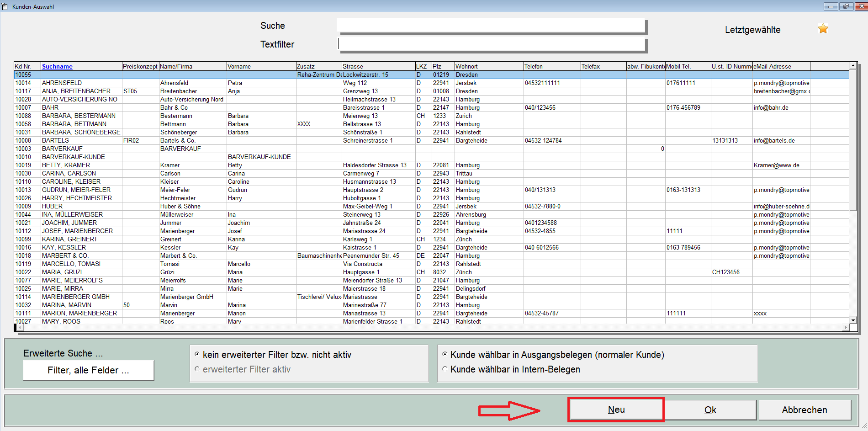The image size is (868, 431).
Task: Select customer row BARTELS
Action: (432, 140)
